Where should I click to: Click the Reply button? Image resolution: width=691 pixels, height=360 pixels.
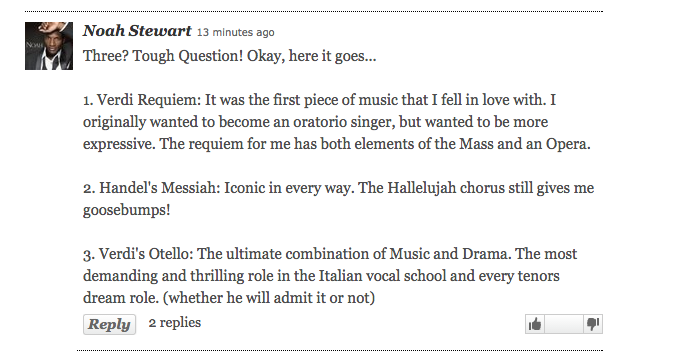coord(109,324)
